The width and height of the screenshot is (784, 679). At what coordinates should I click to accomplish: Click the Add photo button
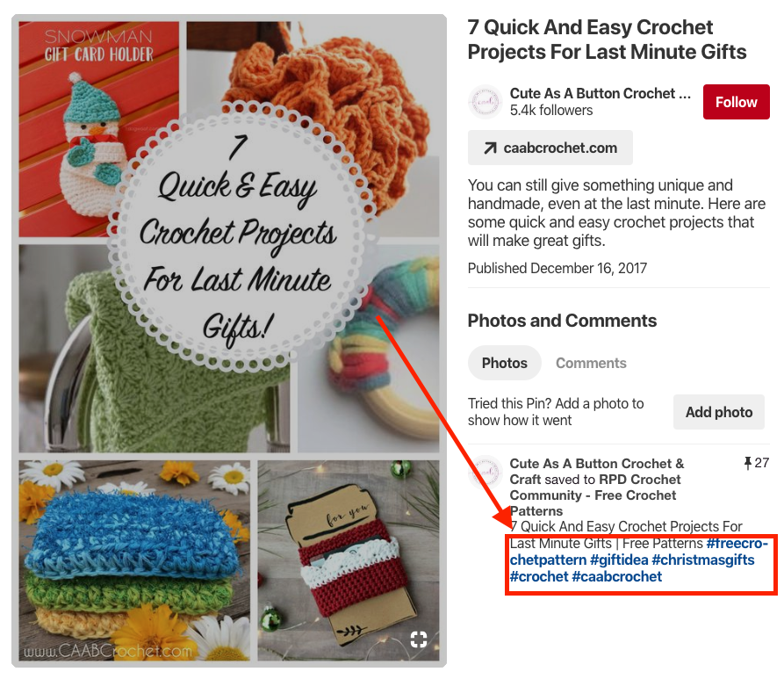pos(718,412)
